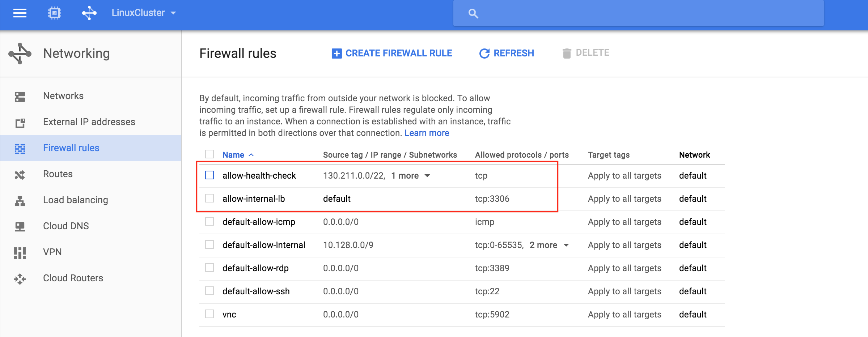Check the allow-health-check rule checkbox

click(209, 175)
